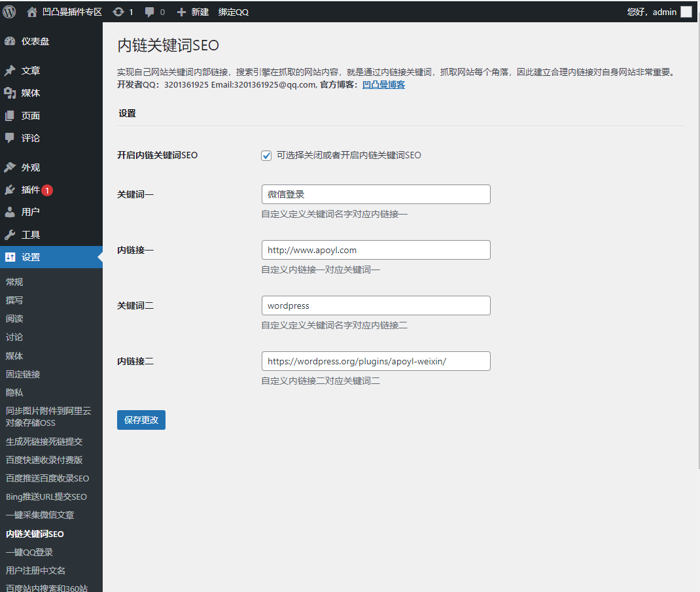Open 绑定QQ in the admin bar
The height and width of the screenshot is (592, 700).
233,12
